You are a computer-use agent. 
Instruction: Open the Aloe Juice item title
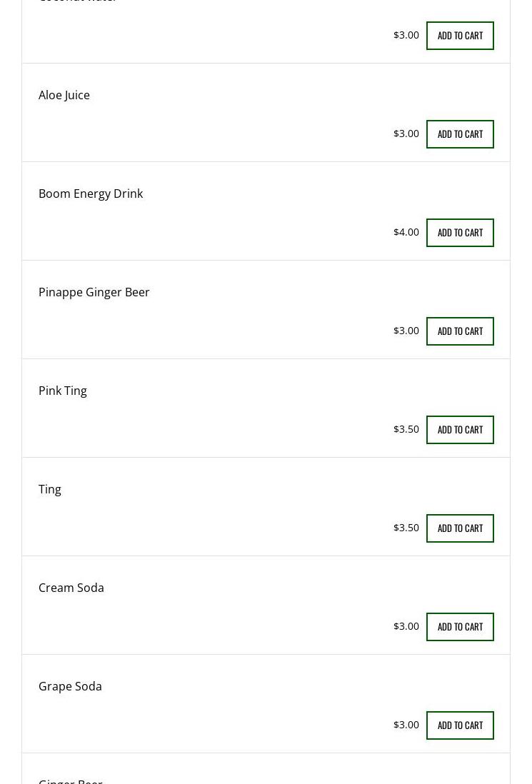coord(64,95)
